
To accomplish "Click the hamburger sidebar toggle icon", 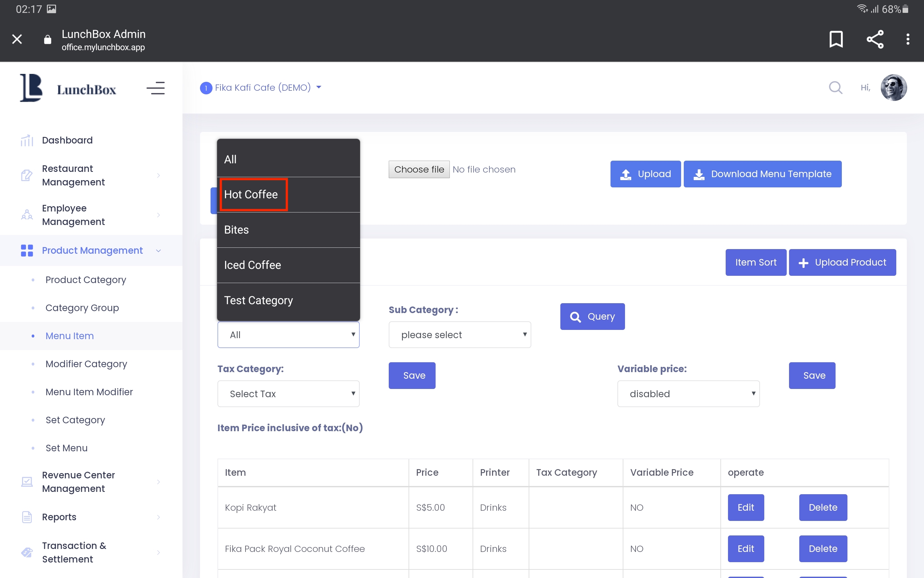I will [x=155, y=88].
